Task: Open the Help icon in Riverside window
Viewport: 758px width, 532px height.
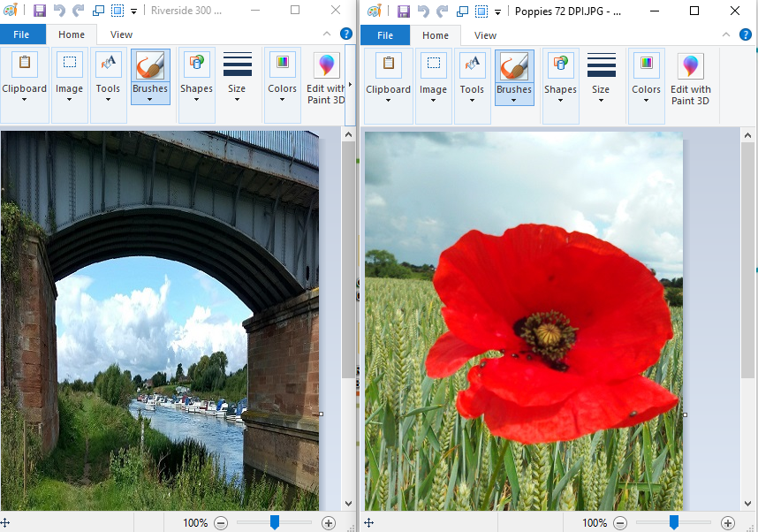Action: 346,34
